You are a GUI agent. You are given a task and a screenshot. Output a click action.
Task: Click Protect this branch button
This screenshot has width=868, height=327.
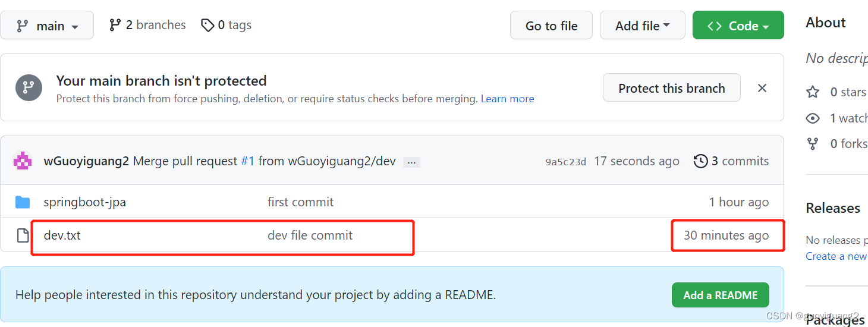pyautogui.click(x=672, y=88)
